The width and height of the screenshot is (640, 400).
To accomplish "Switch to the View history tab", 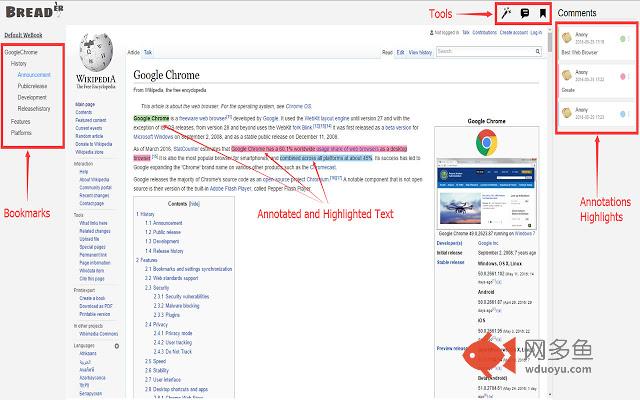I will point(420,52).
